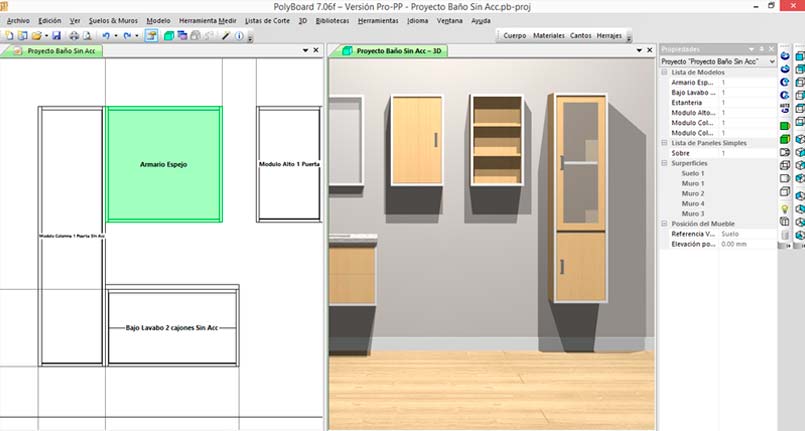This screenshot has height=431, width=805.
Task: Click the Materiales toolbar button
Action: 548,35
